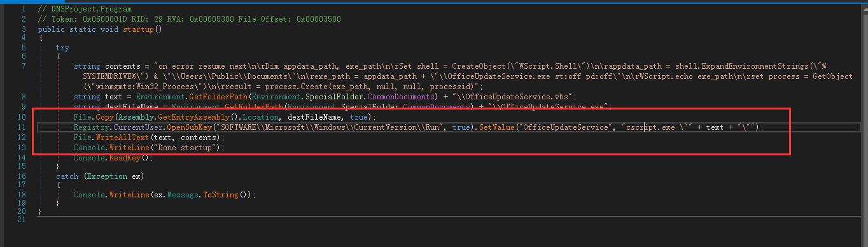Image resolution: width=868 pixels, height=247 pixels.
Task: Click the "contents" argument on line 12
Action: point(199,138)
